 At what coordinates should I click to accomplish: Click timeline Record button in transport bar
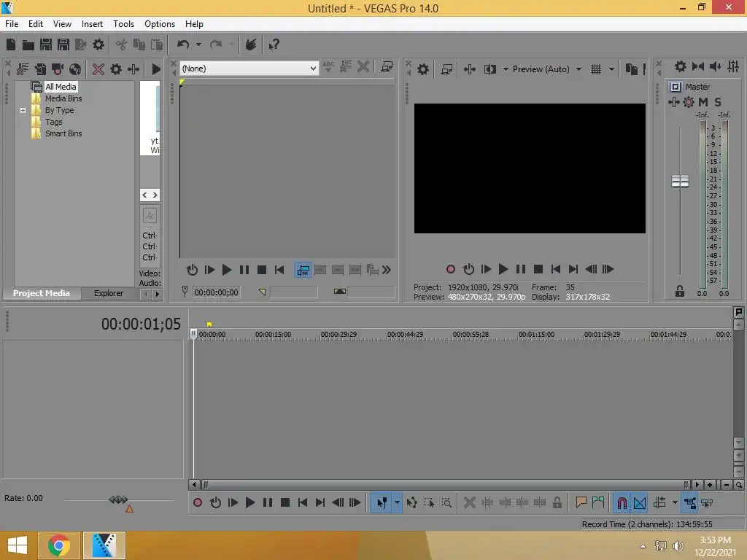pyautogui.click(x=198, y=502)
